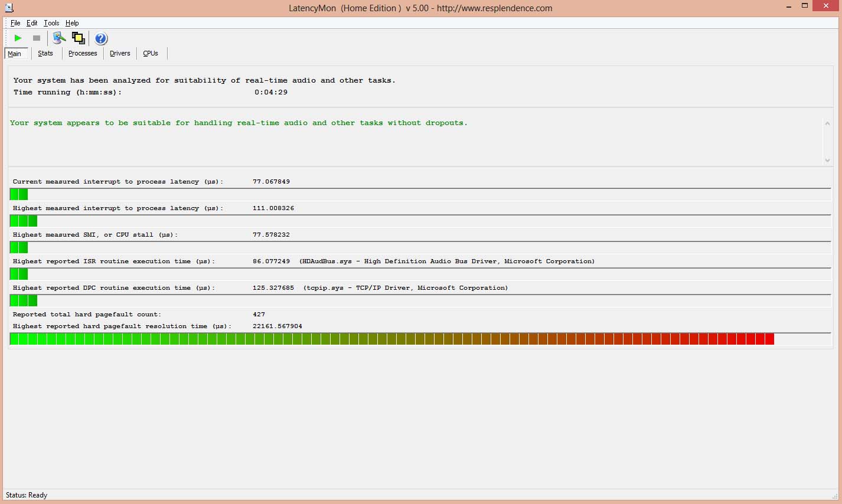The height and width of the screenshot is (504, 842).
Task: Click the current interrupt latency meter bar
Action: 420,194
